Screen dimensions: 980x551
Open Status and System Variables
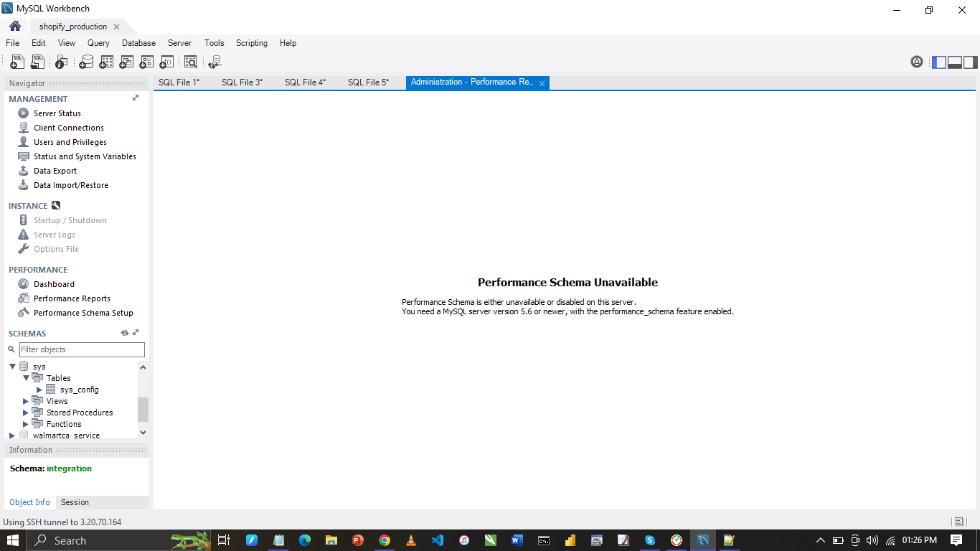tap(85, 156)
